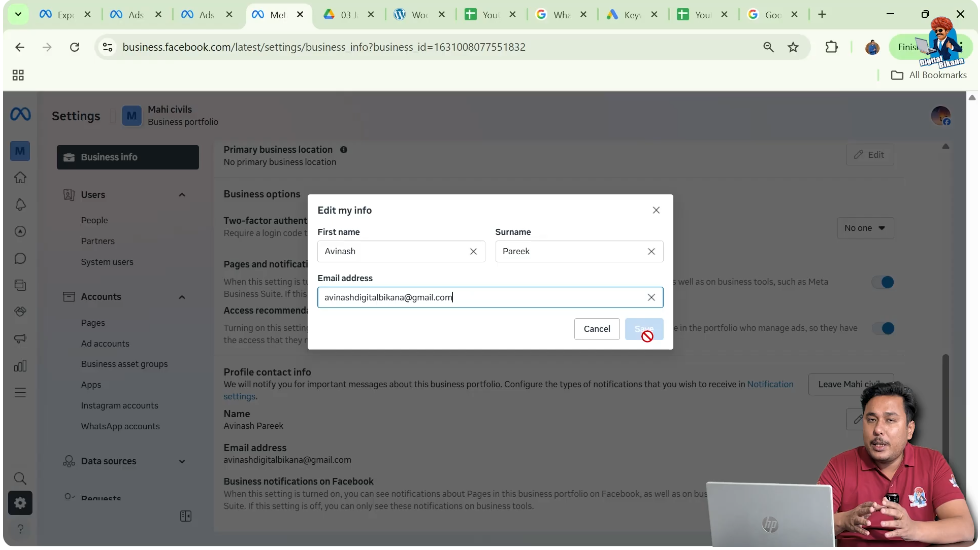Reload the page
Viewport: 980px width, 550px height.
click(x=74, y=47)
